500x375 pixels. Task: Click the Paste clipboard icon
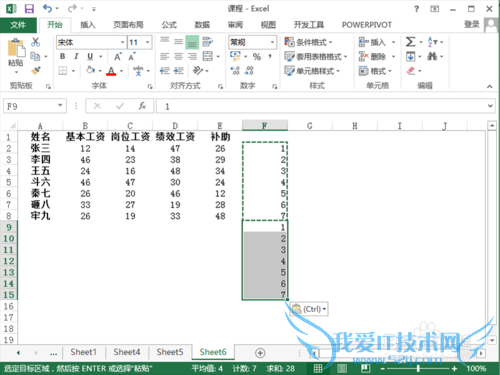[16, 47]
